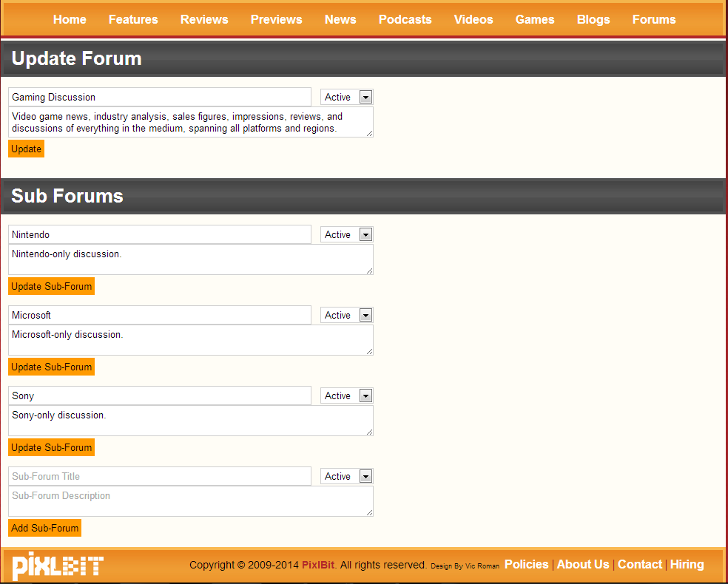Open the Microsoft sub-forum status dropdown
The width and height of the screenshot is (728, 584).
coord(346,315)
